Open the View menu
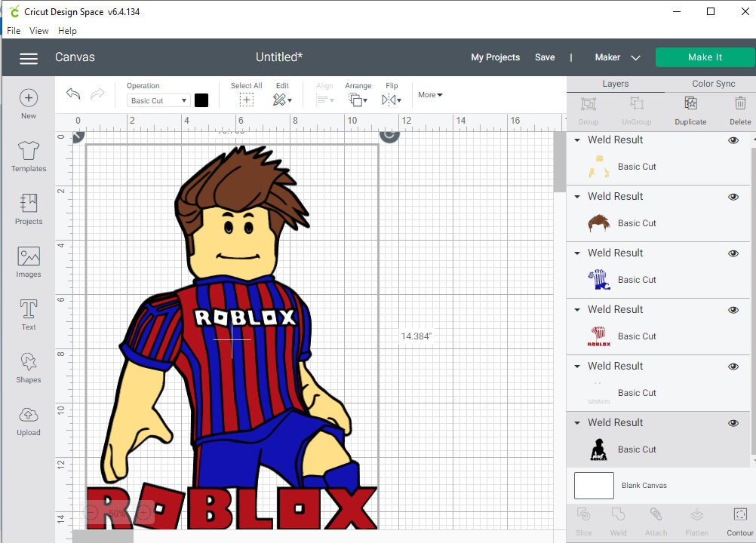 pos(38,31)
